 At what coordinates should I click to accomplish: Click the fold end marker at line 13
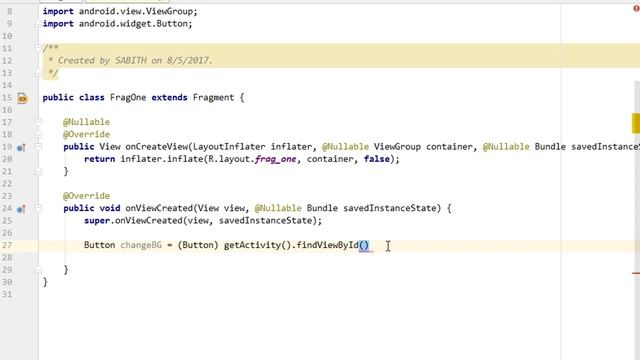pyautogui.click(x=38, y=73)
